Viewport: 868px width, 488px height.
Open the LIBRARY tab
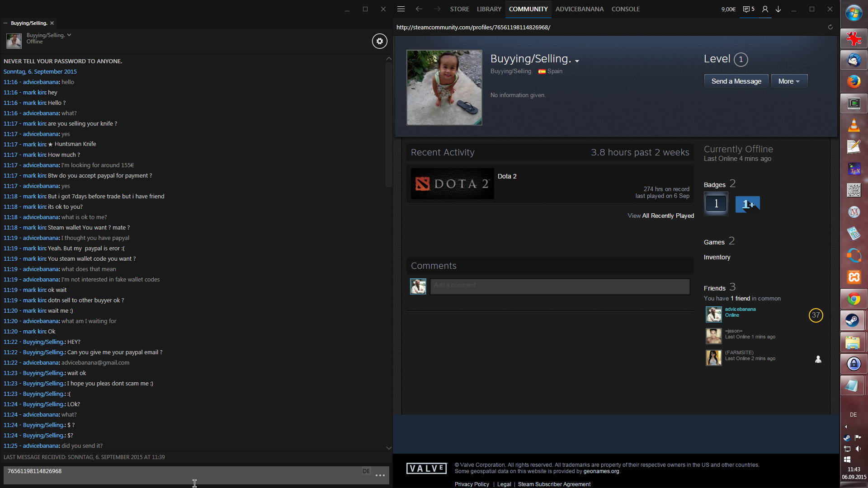coord(489,9)
